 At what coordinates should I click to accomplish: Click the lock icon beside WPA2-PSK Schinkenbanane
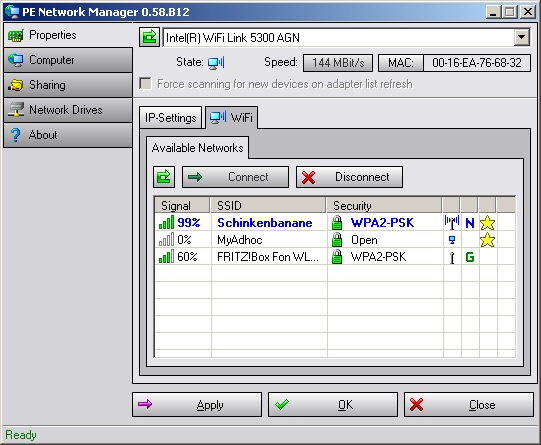click(x=337, y=223)
